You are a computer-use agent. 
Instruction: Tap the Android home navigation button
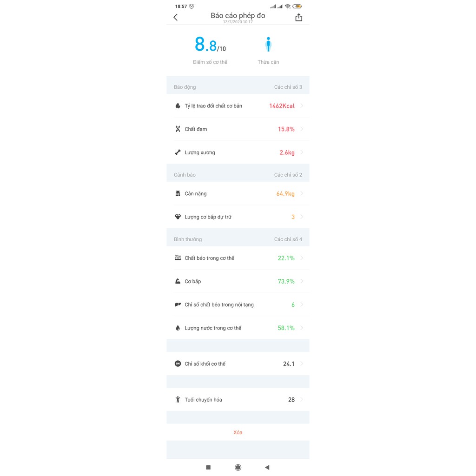click(x=238, y=467)
